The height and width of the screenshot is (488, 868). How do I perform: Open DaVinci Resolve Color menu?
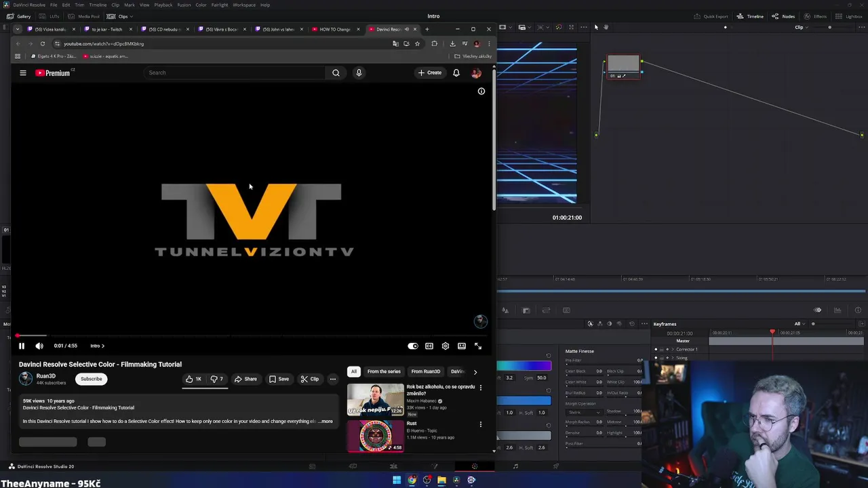coord(201,5)
